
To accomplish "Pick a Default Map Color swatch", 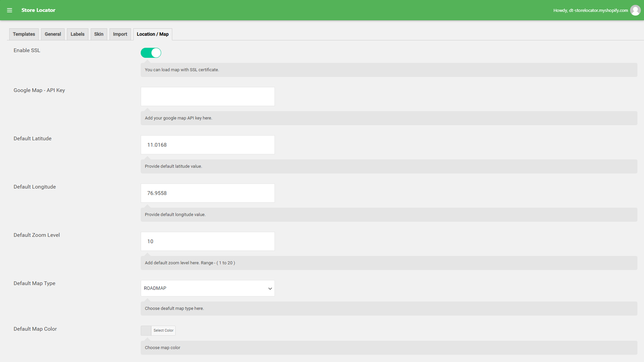I will pyautogui.click(x=145, y=330).
